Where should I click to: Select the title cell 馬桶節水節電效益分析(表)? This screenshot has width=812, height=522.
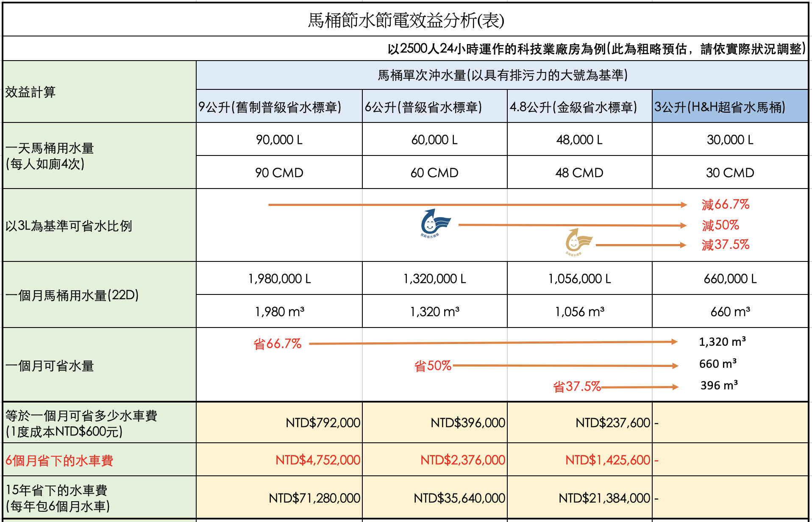[406, 20]
